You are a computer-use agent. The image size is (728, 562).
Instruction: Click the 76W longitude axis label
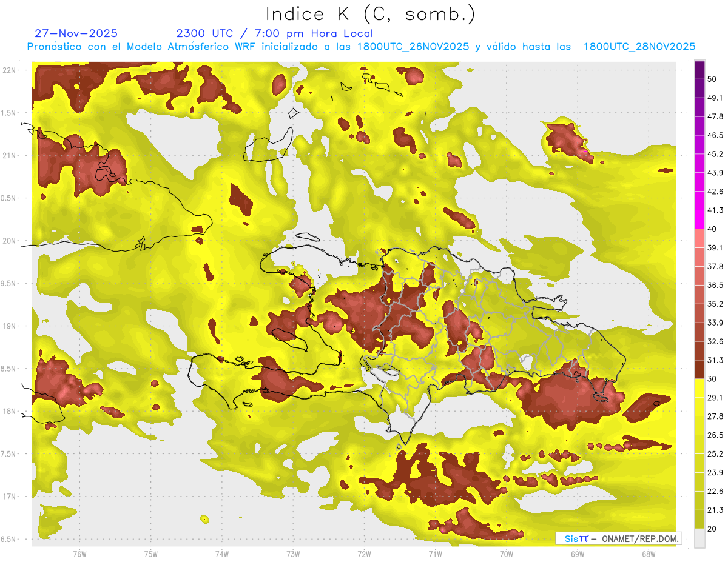tap(79, 554)
